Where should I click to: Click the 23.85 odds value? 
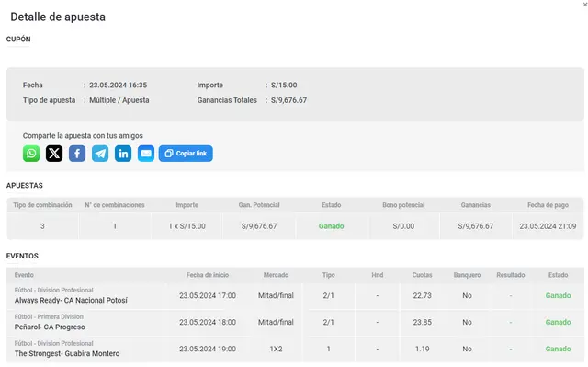point(423,322)
